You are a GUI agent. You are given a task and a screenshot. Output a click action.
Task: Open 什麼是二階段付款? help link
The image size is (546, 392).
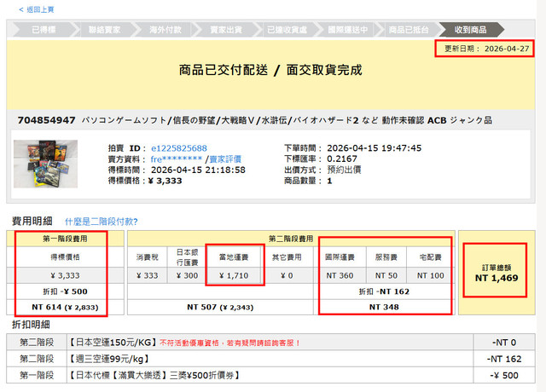(x=102, y=222)
